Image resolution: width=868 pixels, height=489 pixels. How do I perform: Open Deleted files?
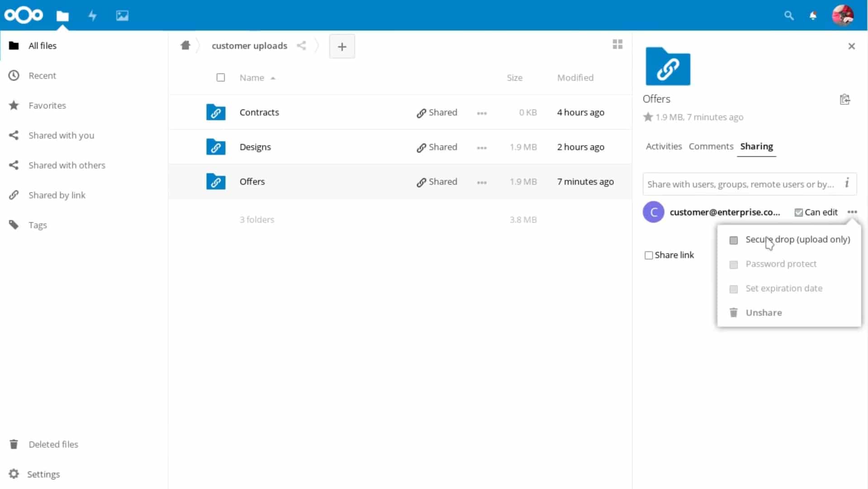[84, 444]
